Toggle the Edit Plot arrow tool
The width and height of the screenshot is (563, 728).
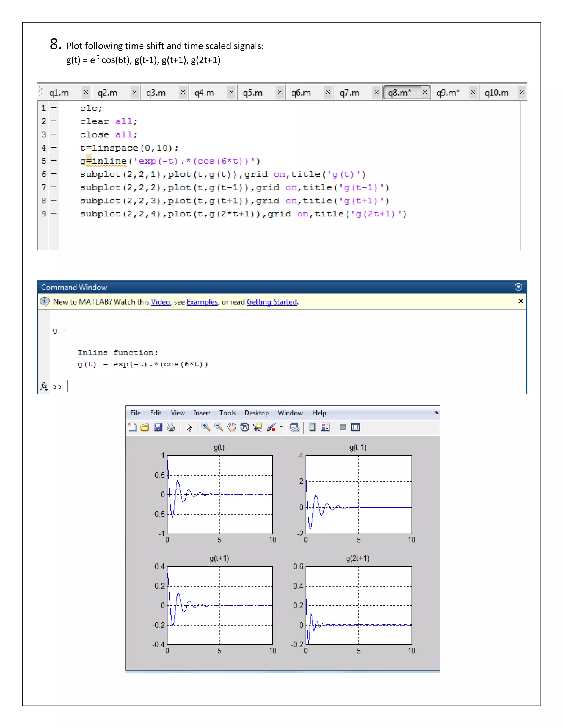click(189, 427)
